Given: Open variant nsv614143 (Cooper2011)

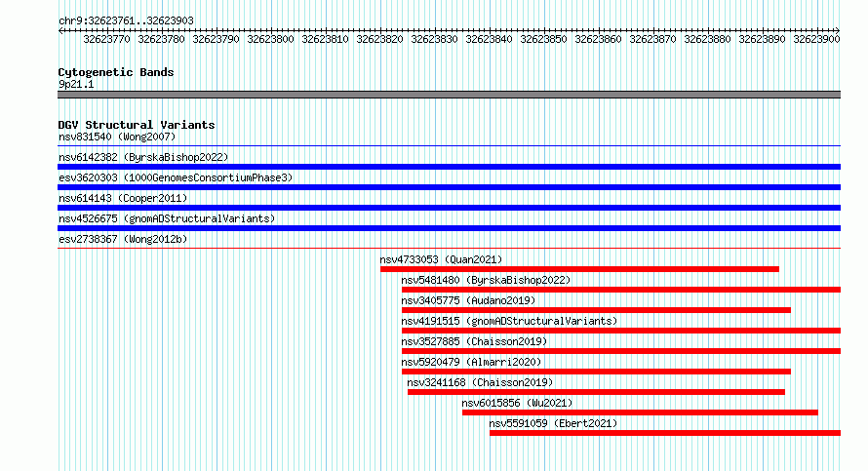Looking at the screenshot, I should 123,198.
